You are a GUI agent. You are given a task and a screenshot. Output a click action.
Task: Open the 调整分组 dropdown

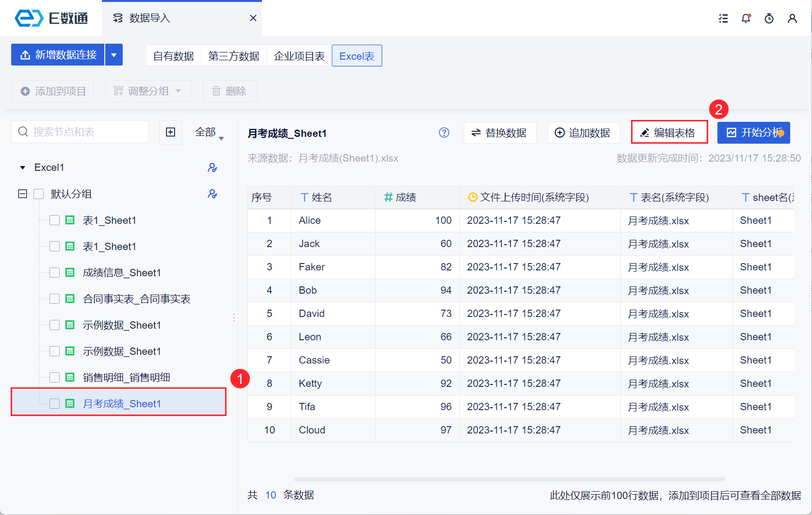click(x=148, y=91)
